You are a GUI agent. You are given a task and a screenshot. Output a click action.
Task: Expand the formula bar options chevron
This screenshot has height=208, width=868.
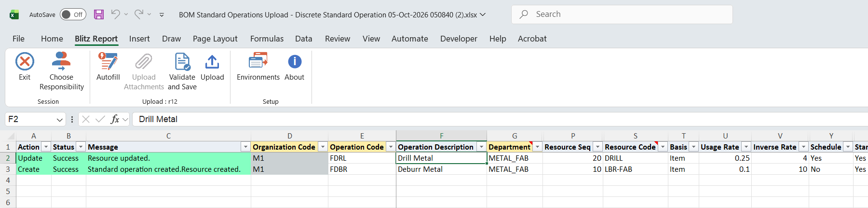coord(125,119)
